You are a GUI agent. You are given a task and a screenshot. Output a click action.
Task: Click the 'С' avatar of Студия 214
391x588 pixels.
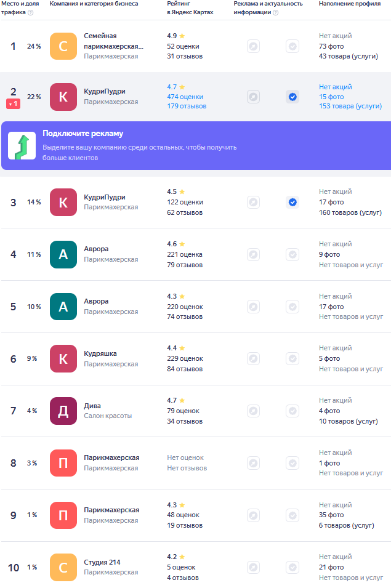pos(63,568)
